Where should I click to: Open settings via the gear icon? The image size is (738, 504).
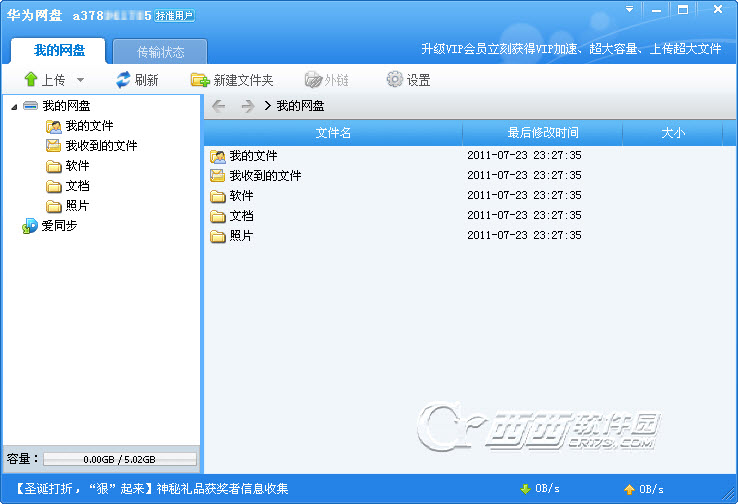(x=394, y=79)
